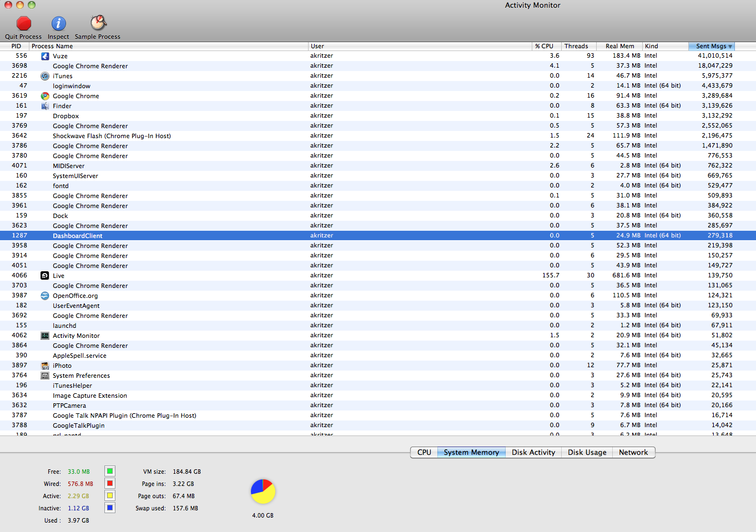Open the Disk Usage tab
Screen dimensions: 756x532
point(587,452)
